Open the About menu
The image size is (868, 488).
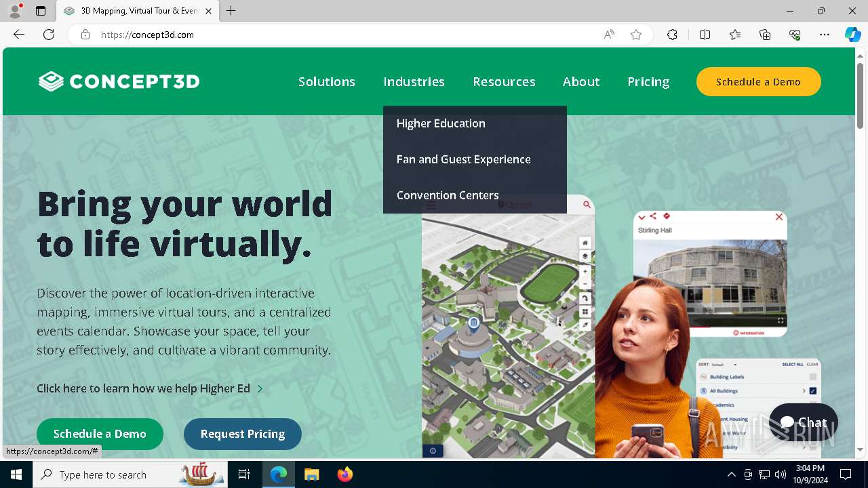click(x=581, y=81)
